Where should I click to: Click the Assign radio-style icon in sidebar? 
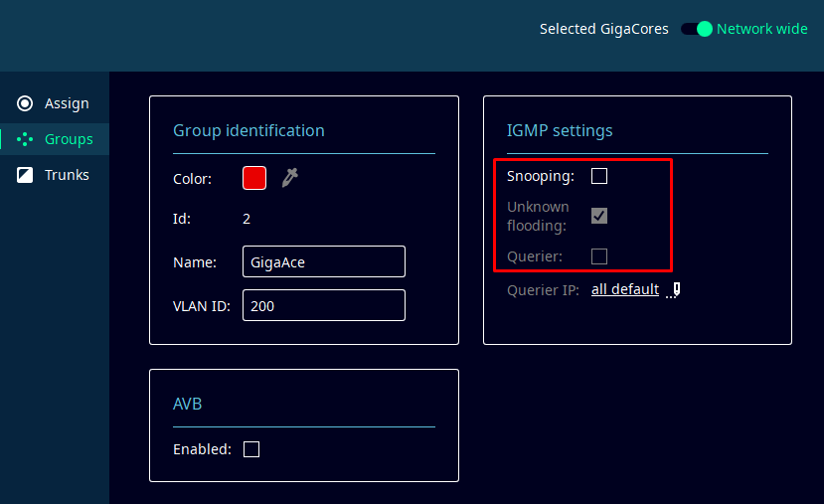click(x=25, y=103)
